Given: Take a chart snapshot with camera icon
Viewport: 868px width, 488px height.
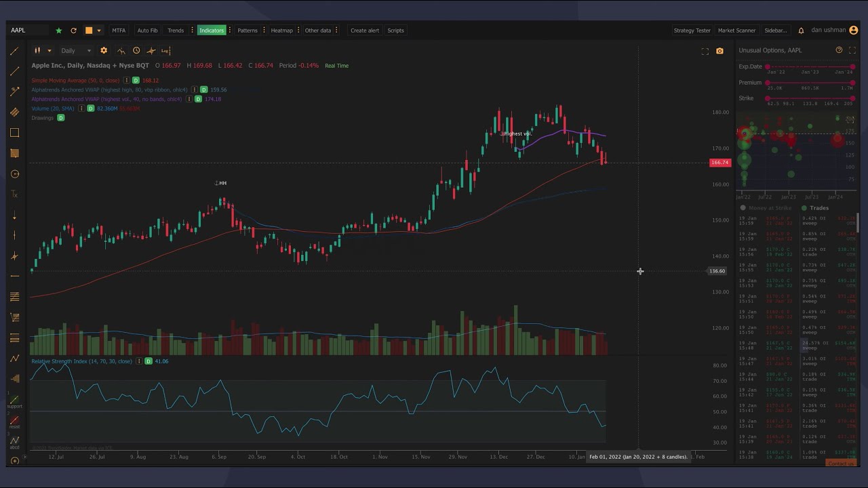Looking at the screenshot, I should tap(719, 51).
